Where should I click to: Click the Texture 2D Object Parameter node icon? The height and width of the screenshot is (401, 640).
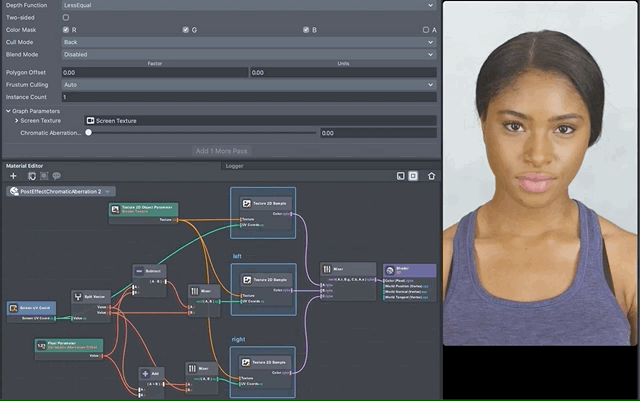(x=116, y=209)
